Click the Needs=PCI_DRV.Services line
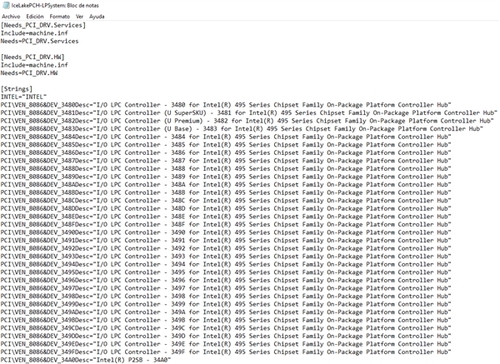Screen dimensions: 500x364 40,41
